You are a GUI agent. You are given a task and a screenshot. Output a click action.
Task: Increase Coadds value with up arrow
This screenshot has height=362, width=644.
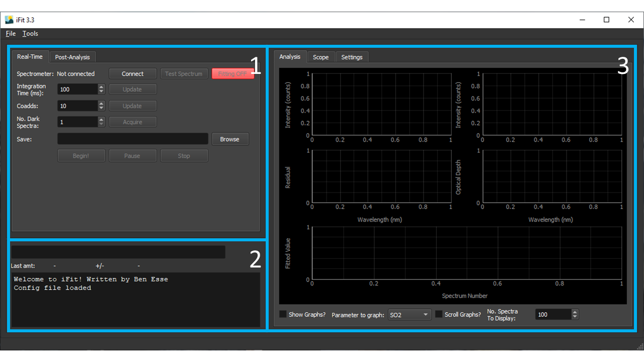102,104
